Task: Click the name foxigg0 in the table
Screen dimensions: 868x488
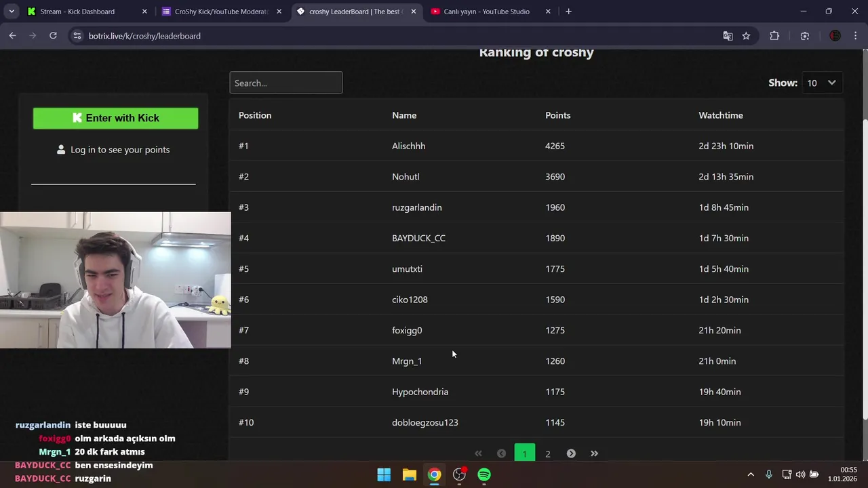Action: point(407,330)
